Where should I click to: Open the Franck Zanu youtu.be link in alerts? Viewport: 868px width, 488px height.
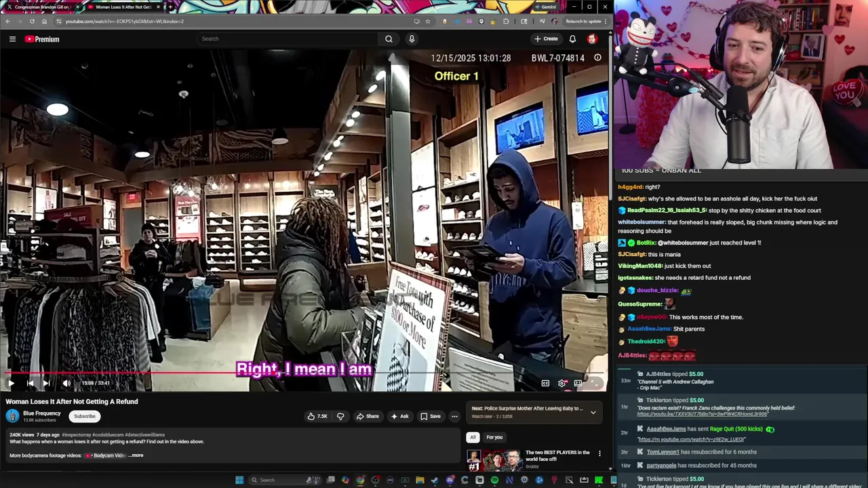pyautogui.click(x=702, y=414)
